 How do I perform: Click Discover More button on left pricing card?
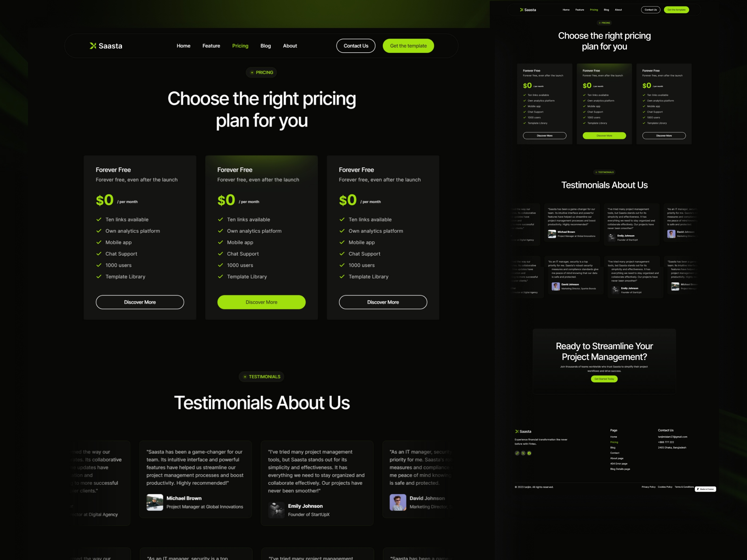click(x=140, y=302)
